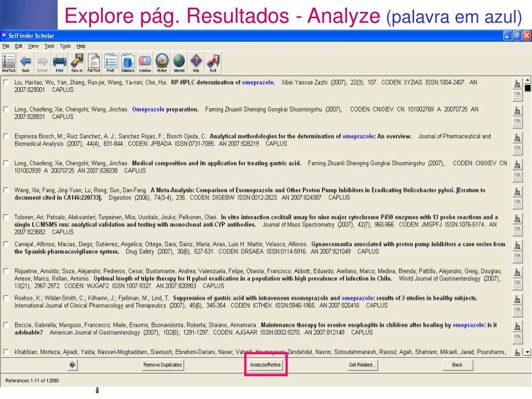This screenshot has width=532, height=399.
Task: Open the Save As toolbar icon
Action: [x=77, y=63]
